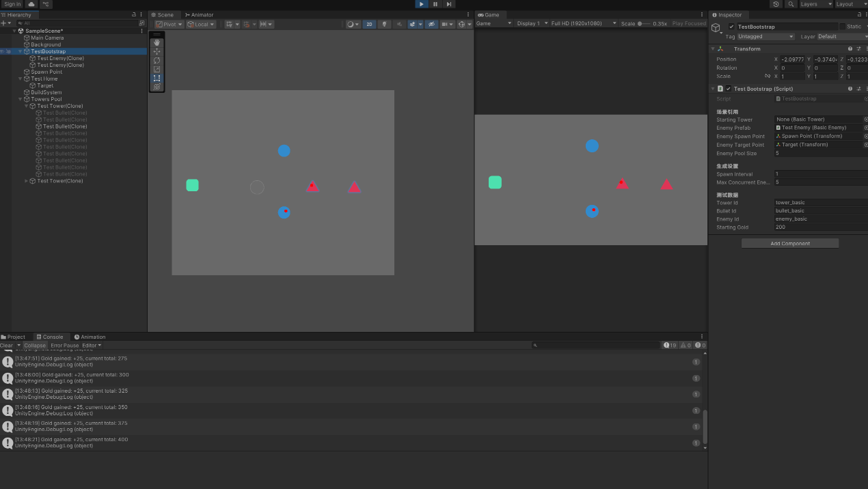This screenshot has height=489, width=868.
Task: Toggle the 2D view mode button
Action: click(x=369, y=24)
